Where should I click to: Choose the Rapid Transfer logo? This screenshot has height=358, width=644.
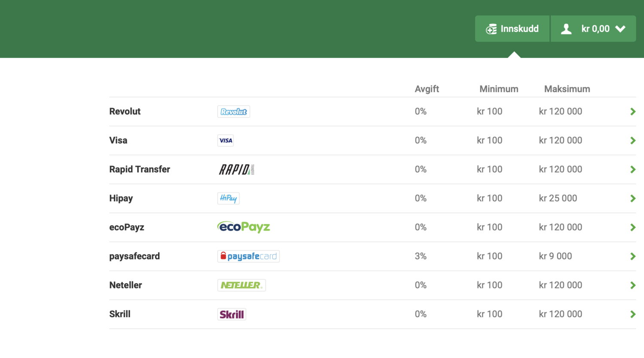click(237, 170)
